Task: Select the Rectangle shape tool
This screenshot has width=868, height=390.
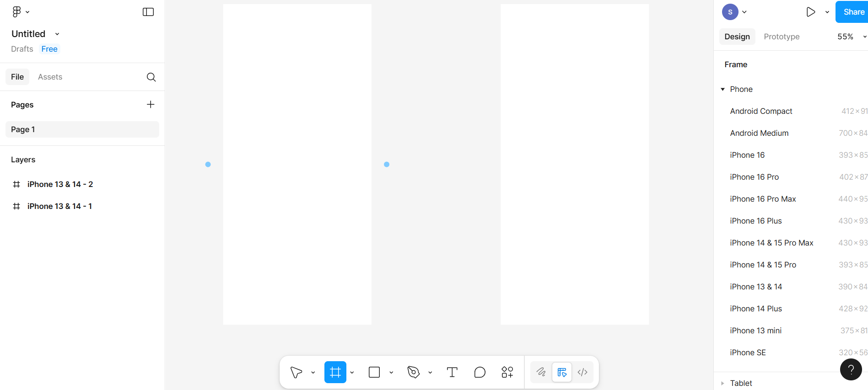Action: tap(374, 372)
